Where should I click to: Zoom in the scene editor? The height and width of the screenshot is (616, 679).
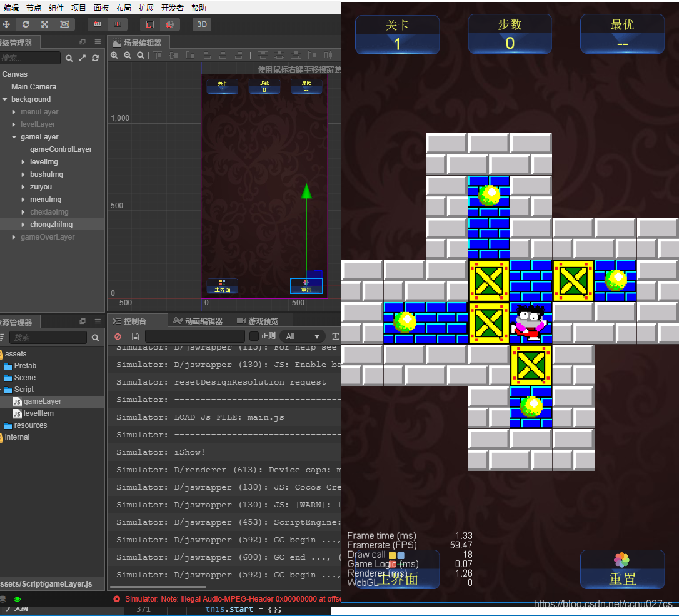pyautogui.click(x=114, y=55)
